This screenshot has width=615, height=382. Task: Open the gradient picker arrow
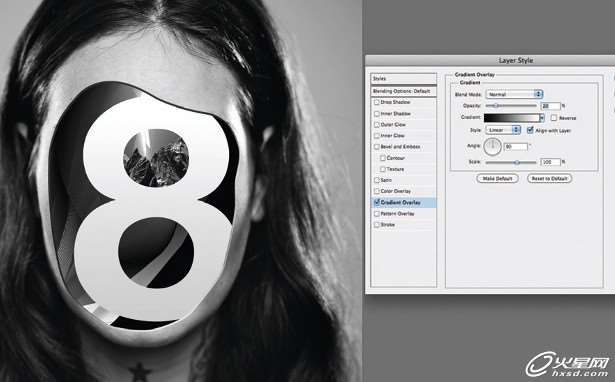(x=542, y=118)
